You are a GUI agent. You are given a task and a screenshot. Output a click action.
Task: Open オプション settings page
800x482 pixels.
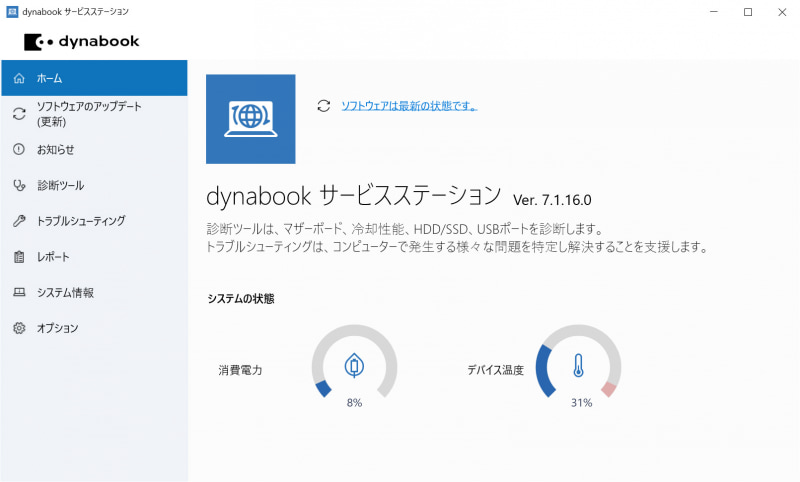click(x=94, y=328)
